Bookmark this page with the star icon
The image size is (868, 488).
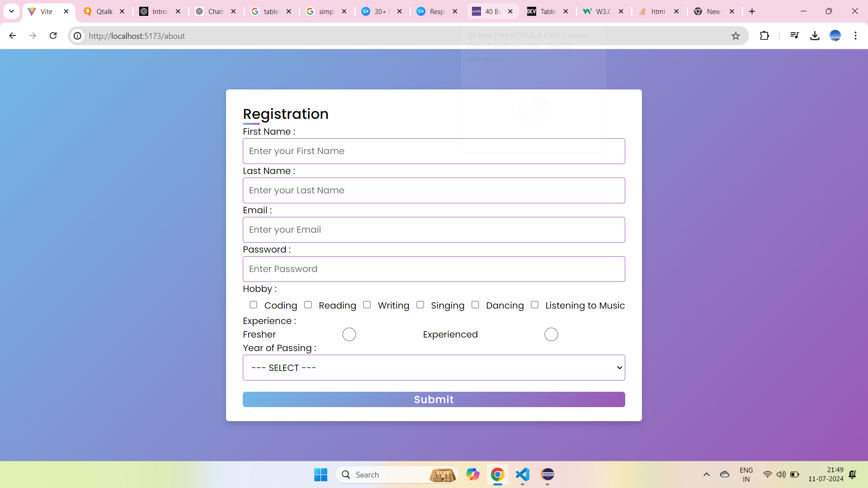pyautogui.click(x=736, y=36)
